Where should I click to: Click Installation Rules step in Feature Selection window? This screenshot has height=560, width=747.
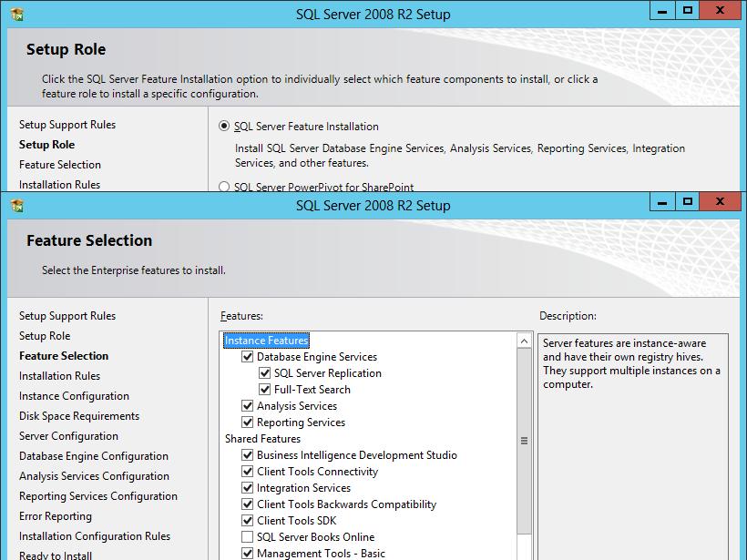59,376
